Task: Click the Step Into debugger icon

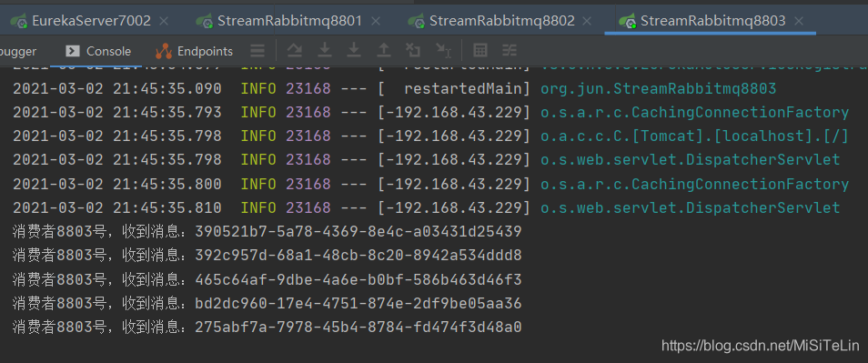Action: (x=325, y=50)
